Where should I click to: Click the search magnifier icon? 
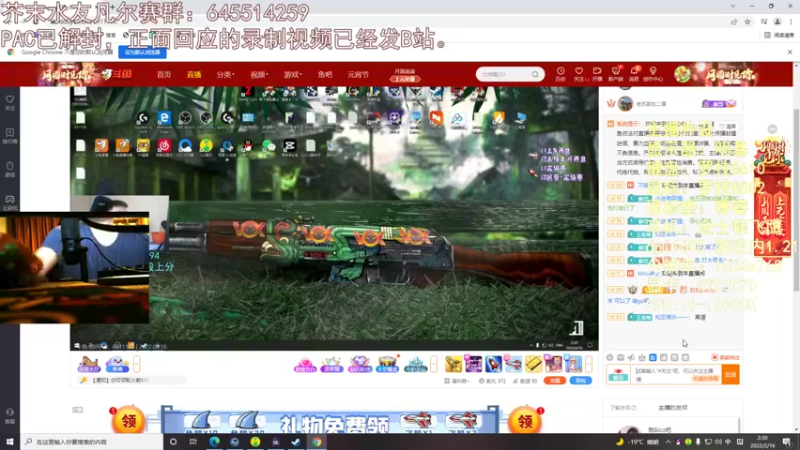pos(535,74)
